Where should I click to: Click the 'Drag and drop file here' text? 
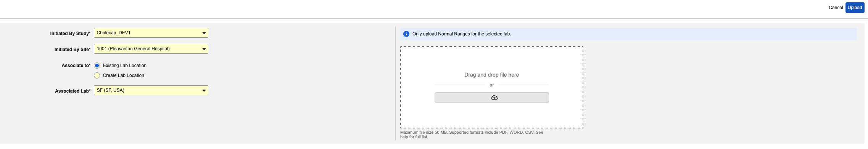[x=491, y=75]
